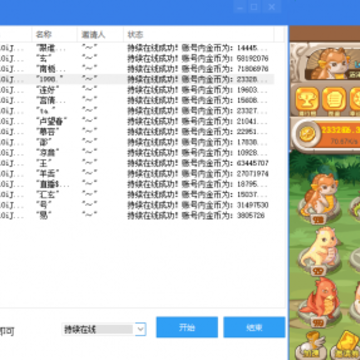360x360 pixels.
Task: Sort by the 邀请人 column header
Action: [93, 34]
